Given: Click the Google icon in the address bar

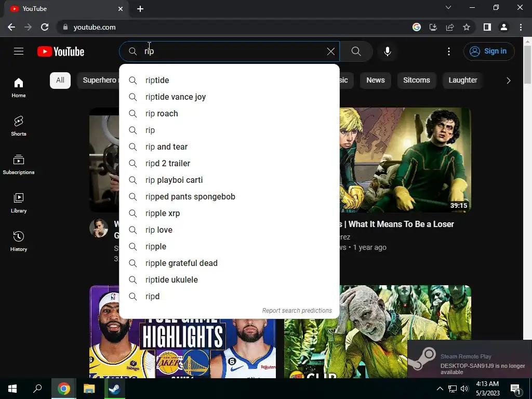Looking at the screenshot, I should (417, 27).
